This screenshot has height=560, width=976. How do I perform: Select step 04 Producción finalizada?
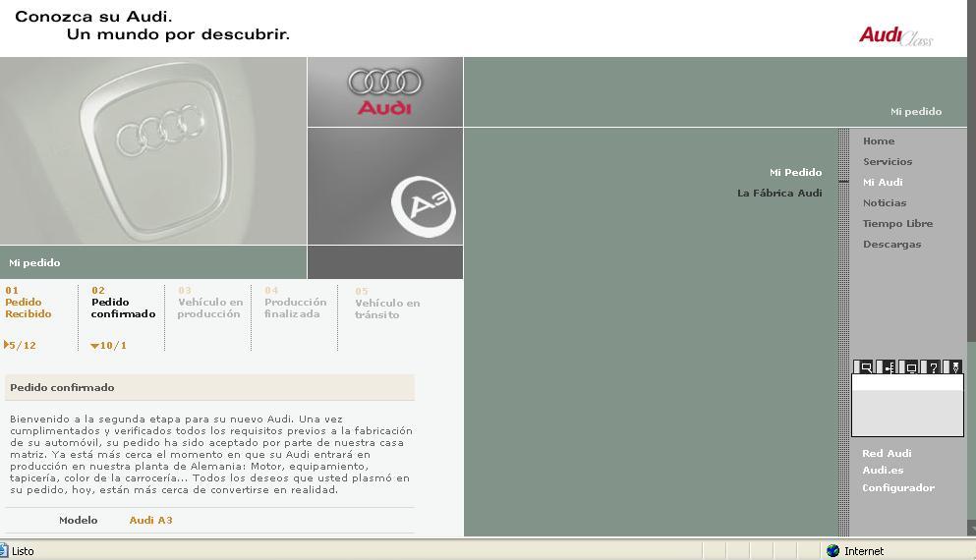pos(295,303)
